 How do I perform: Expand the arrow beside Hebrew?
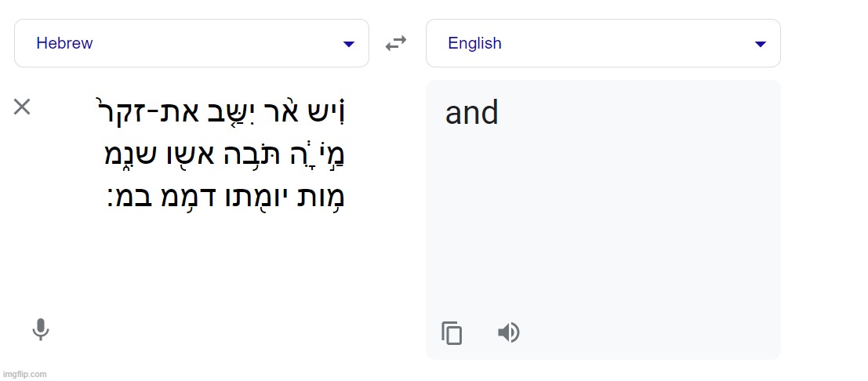tap(348, 44)
